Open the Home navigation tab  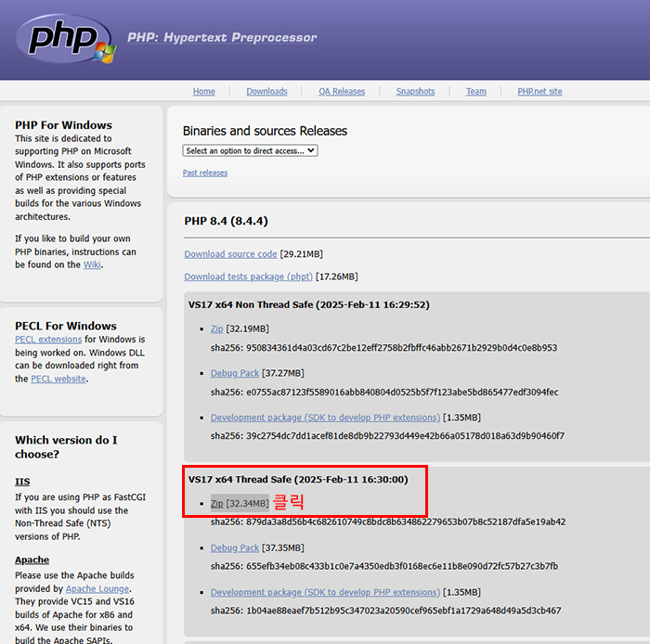point(203,92)
